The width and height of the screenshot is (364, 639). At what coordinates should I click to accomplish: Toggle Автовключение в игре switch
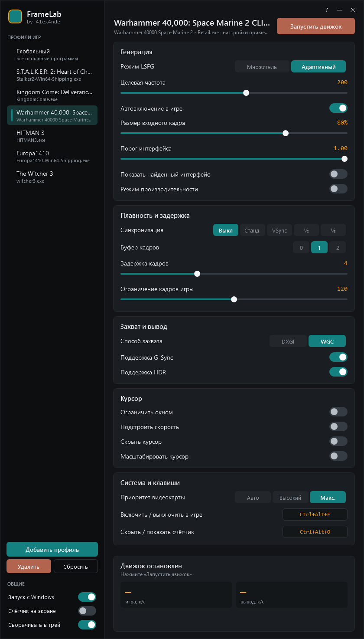tap(338, 108)
